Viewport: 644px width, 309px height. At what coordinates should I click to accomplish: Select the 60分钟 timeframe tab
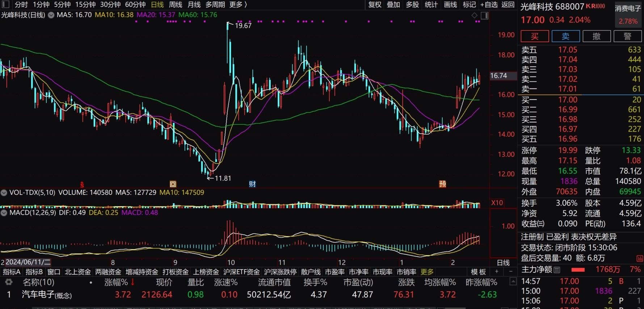tap(135, 5)
